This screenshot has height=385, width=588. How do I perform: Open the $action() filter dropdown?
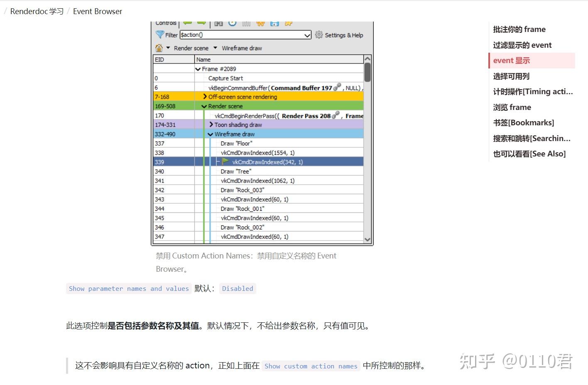coord(307,35)
